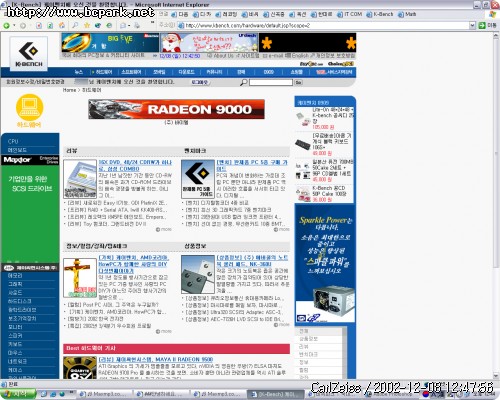Click the Samsung combo drive review thumbnail
Image resolution: width=500 pixels, height=400 pixels.
click(x=80, y=179)
